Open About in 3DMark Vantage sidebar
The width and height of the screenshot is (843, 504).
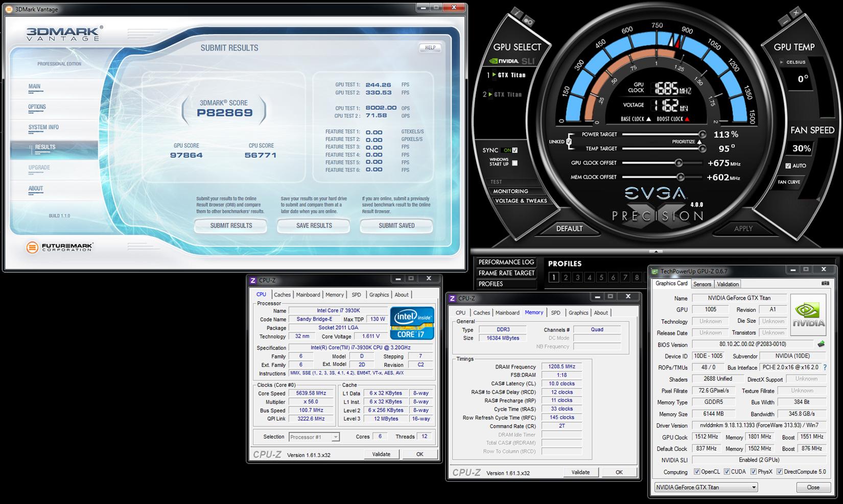click(36, 188)
